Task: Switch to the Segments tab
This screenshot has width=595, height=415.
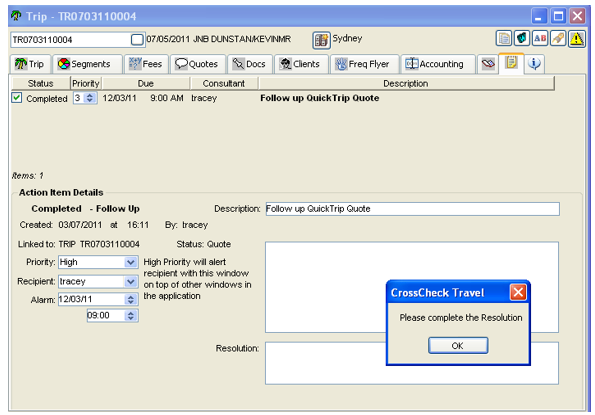Action: pyautogui.click(x=88, y=64)
